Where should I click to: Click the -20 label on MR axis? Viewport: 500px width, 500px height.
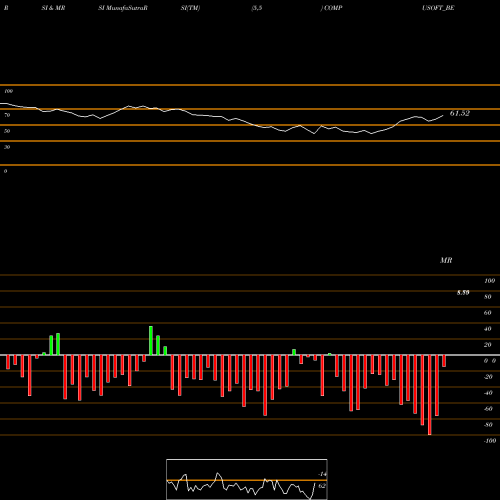click(488, 377)
